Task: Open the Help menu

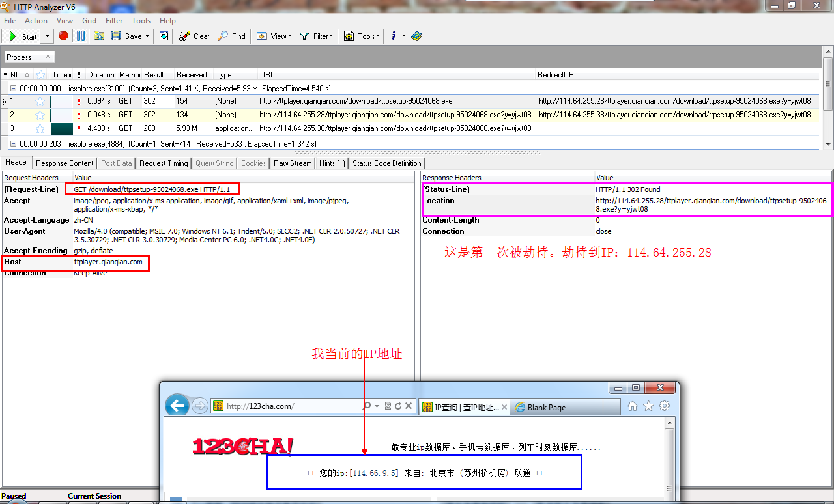Action: click(x=167, y=21)
